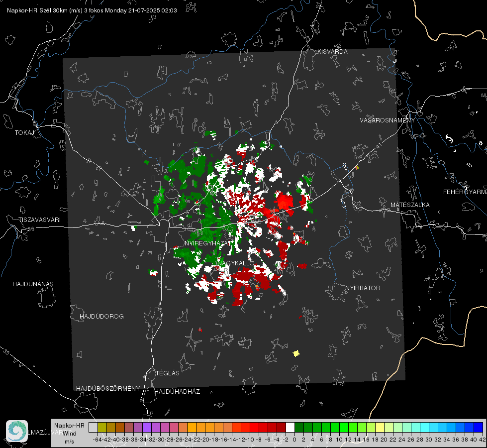Click the Napkor-HR title timestamp text
The width and height of the screenshot is (487, 448).
coord(92,10)
